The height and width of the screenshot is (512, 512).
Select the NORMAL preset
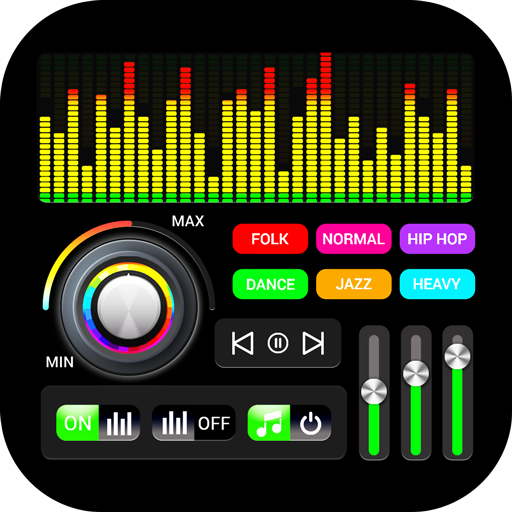(354, 239)
